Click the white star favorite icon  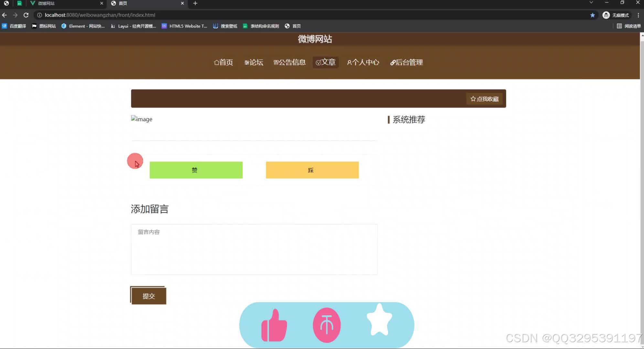coord(379,320)
